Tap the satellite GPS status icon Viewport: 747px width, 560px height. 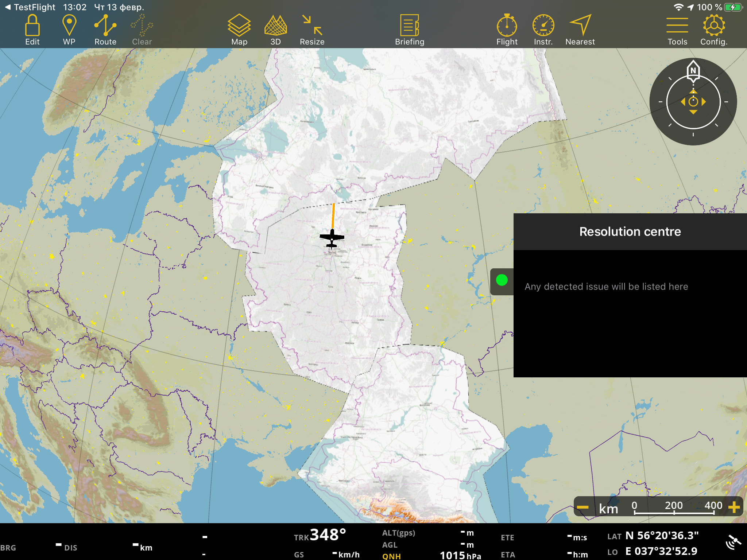pos(734,542)
